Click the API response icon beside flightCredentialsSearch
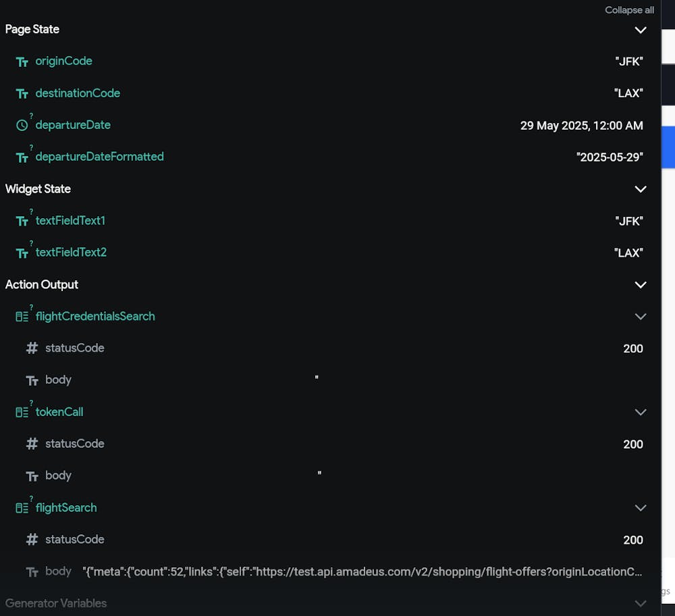The width and height of the screenshot is (675, 616). (x=22, y=317)
